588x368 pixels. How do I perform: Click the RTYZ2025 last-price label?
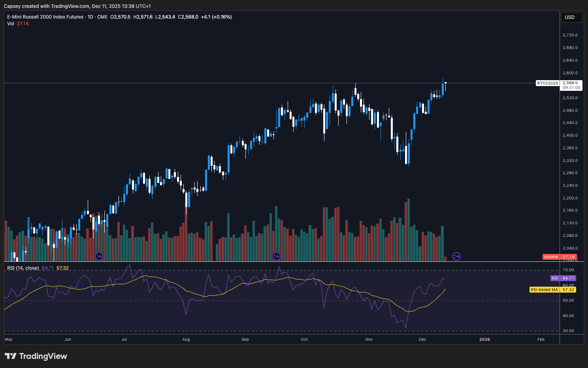tap(547, 83)
